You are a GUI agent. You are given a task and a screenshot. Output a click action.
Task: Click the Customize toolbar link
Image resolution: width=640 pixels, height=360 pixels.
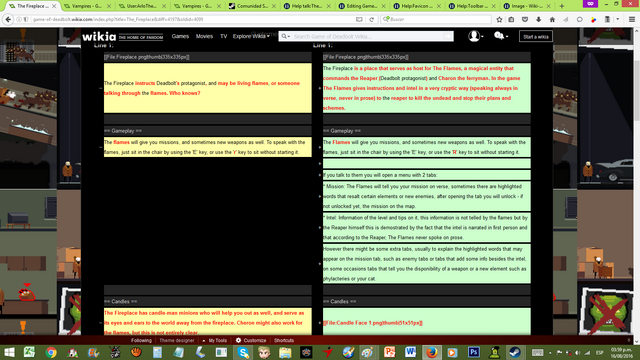tap(251, 340)
